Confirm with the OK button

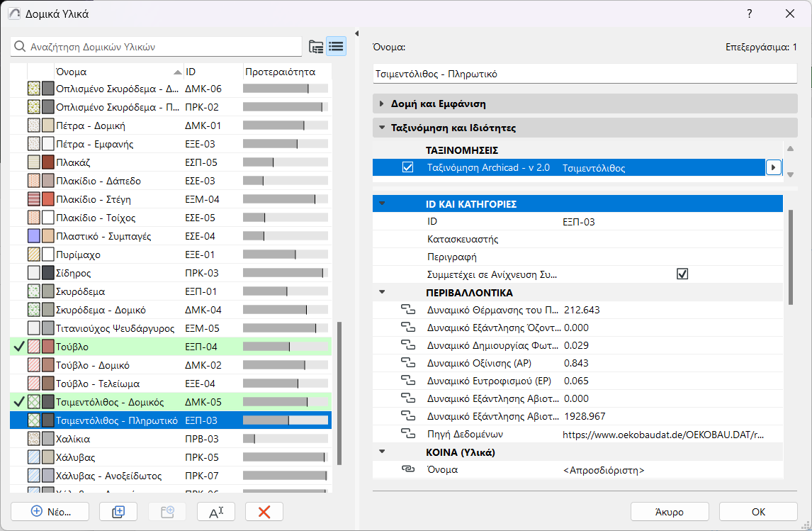click(758, 512)
